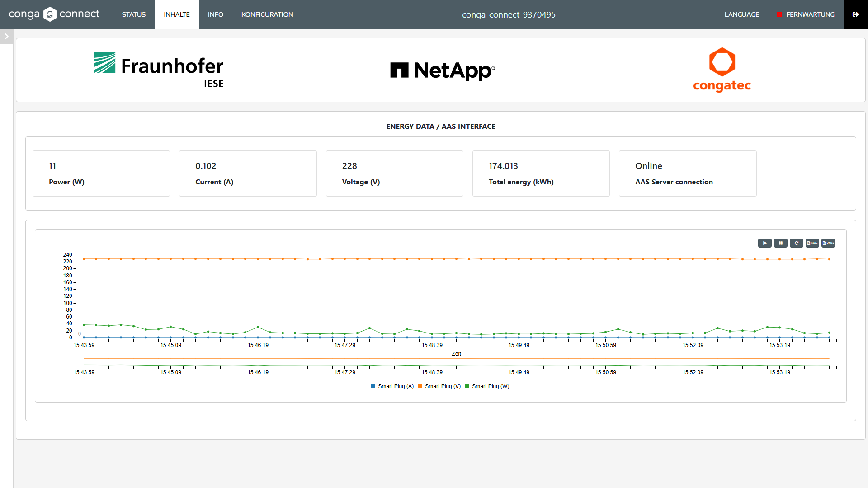Image resolution: width=868 pixels, height=488 pixels.
Task: Click the Fraunhofer IESE logo
Action: (x=159, y=70)
